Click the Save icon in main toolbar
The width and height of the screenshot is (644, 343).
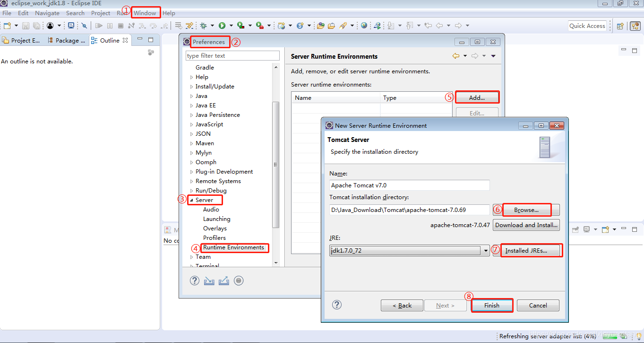pos(26,26)
